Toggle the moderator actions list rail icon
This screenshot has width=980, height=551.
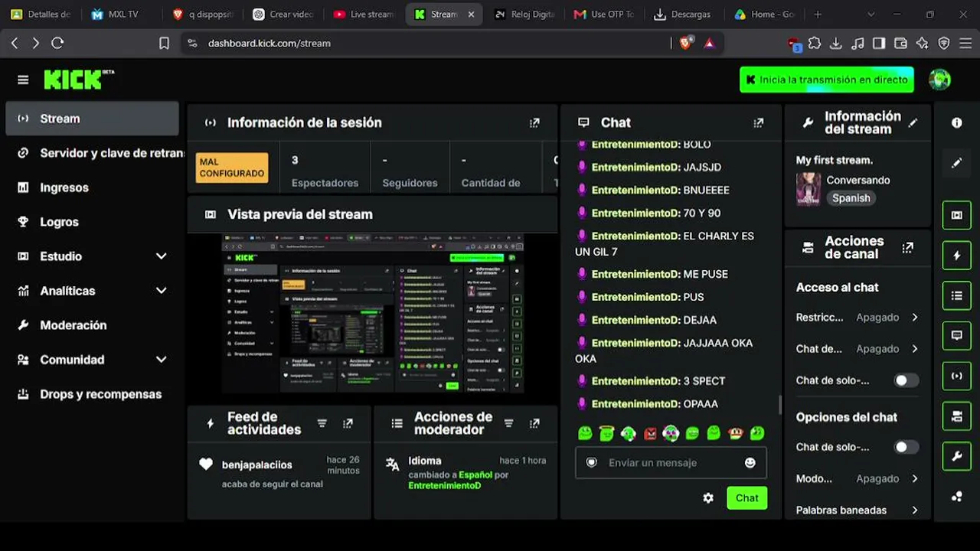tap(956, 295)
